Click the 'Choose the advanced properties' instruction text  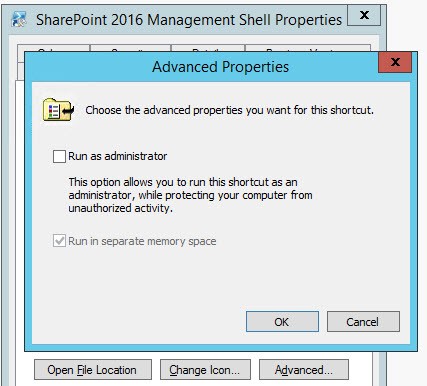coord(229,110)
